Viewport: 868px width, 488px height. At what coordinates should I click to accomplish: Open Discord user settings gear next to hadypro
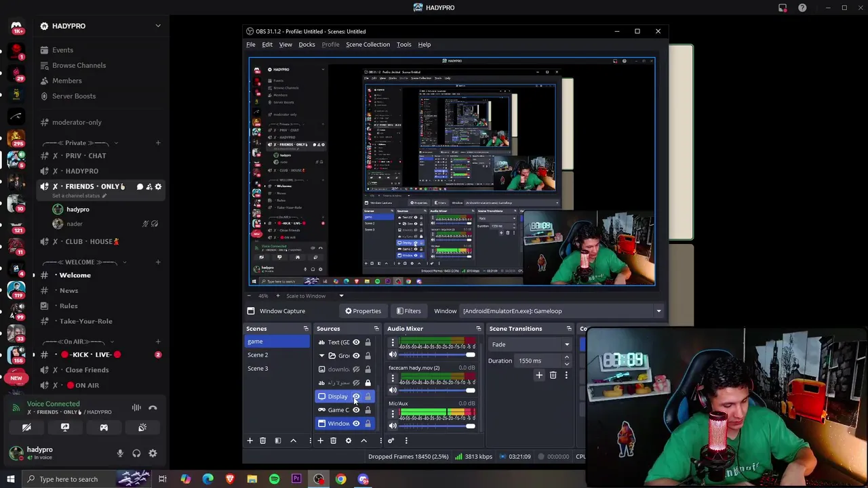point(153,453)
